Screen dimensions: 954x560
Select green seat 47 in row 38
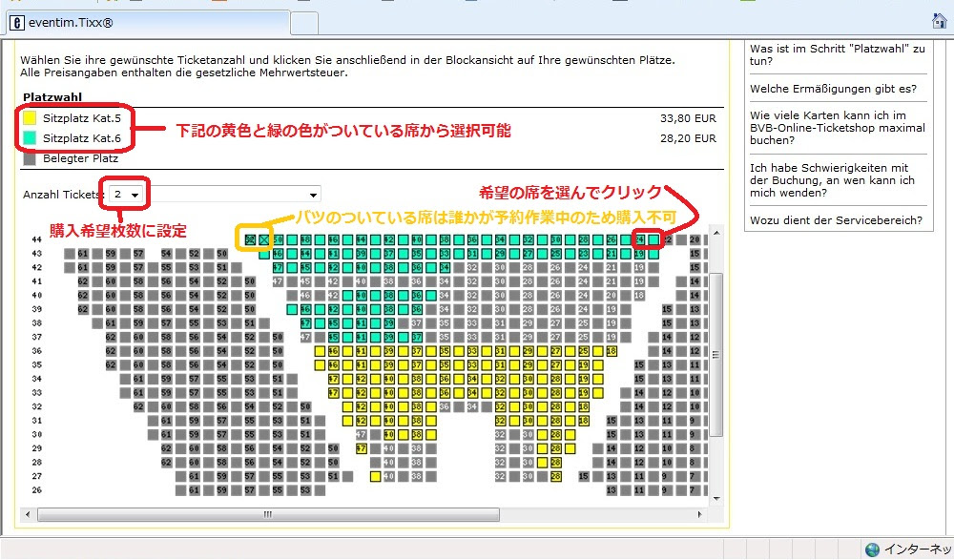305,323
